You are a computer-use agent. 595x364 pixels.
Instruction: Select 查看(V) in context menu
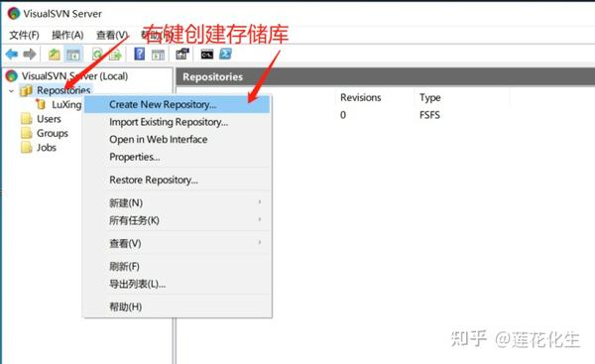point(177,243)
